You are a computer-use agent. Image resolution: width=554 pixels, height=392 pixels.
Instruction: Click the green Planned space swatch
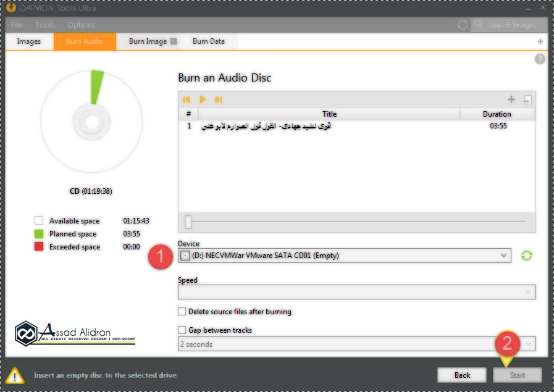38,234
